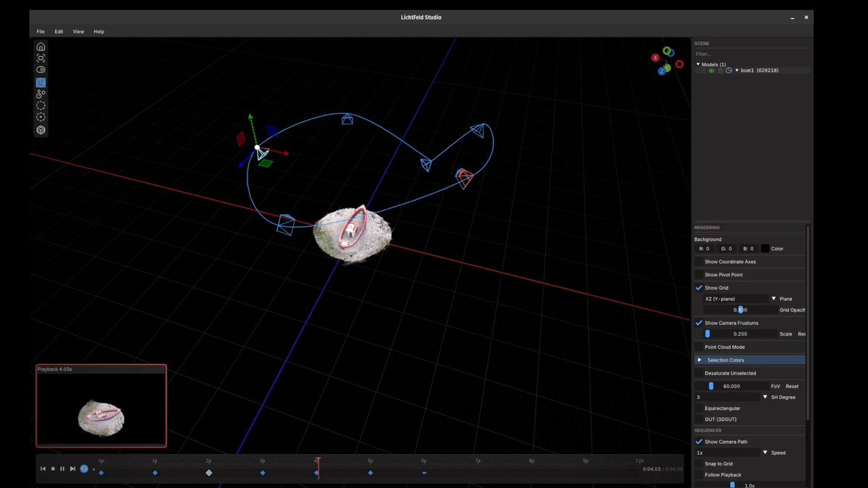Select the highlighted blue splat tool icon

pos(41,82)
